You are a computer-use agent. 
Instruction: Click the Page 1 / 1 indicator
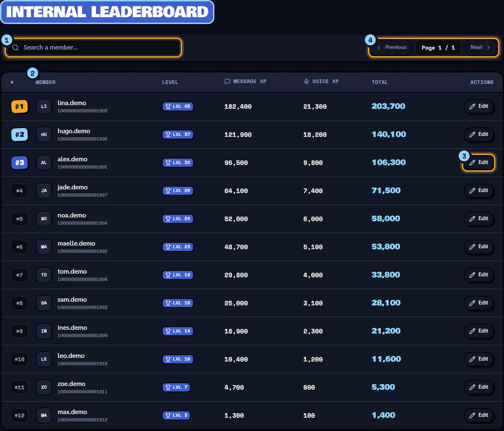[x=438, y=48]
